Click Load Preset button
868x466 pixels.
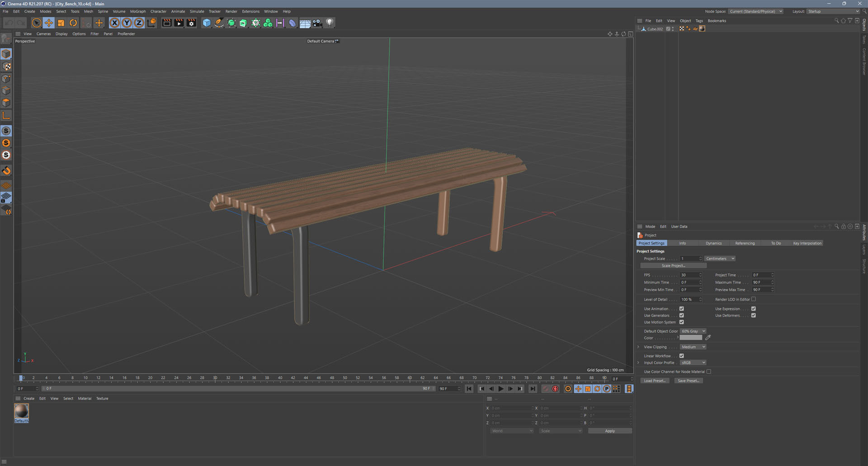coord(655,381)
